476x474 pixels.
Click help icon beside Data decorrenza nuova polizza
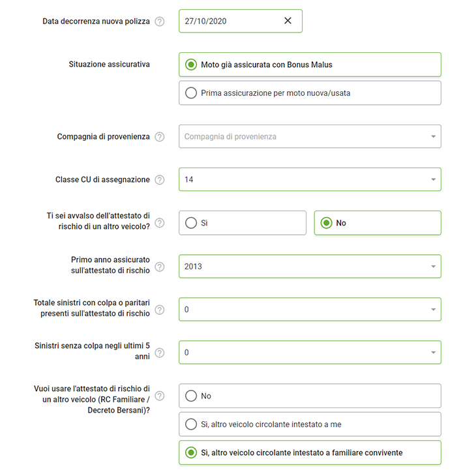pyautogui.click(x=160, y=22)
